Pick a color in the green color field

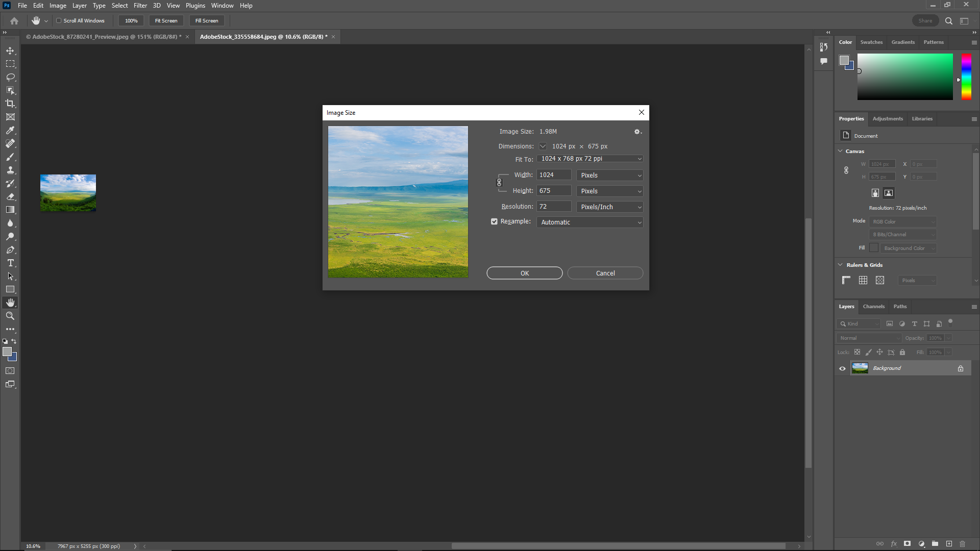(905, 77)
